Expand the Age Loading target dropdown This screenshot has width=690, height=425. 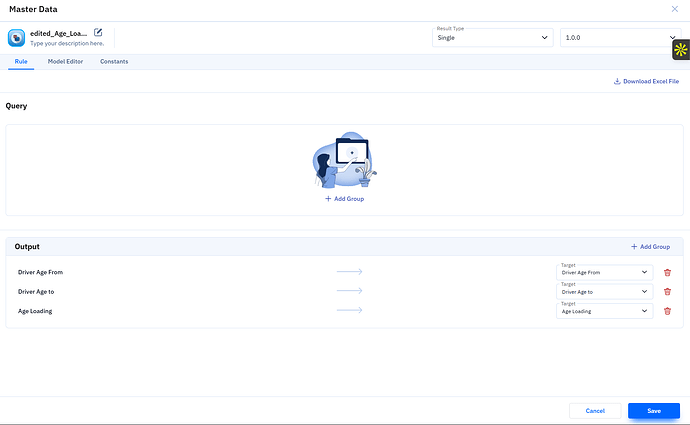(x=605, y=311)
